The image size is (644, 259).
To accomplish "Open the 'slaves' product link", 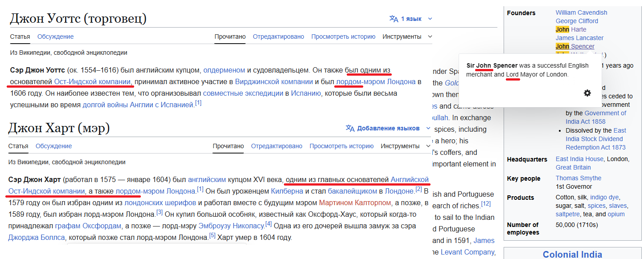I will (x=618, y=206).
